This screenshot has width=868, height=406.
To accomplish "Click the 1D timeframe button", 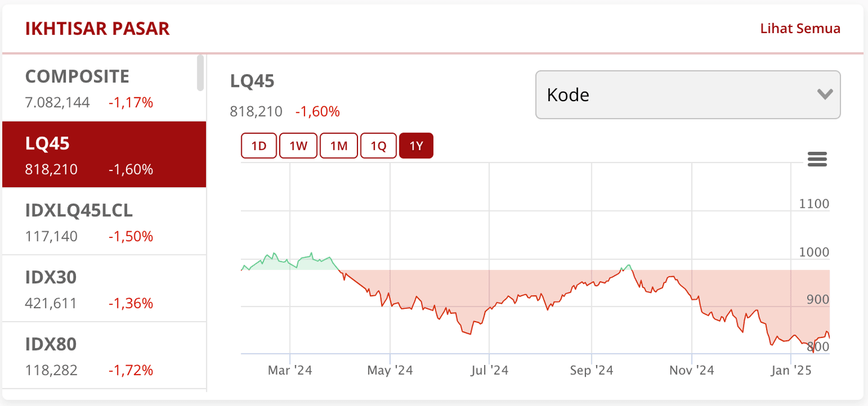I will pos(259,145).
